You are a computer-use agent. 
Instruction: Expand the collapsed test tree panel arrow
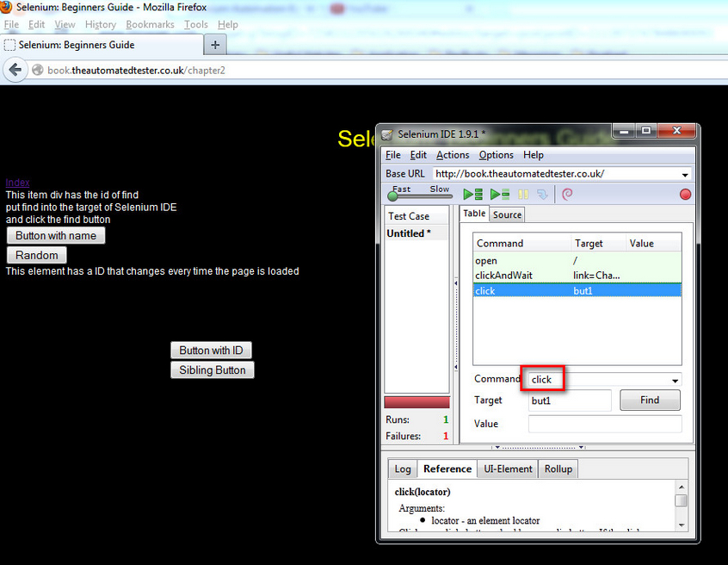click(x=455, y=282)
